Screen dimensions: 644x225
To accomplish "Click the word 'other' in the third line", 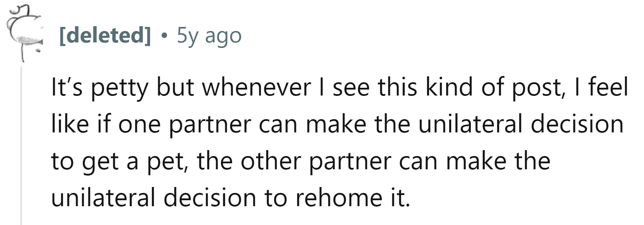I will point(271,160).
